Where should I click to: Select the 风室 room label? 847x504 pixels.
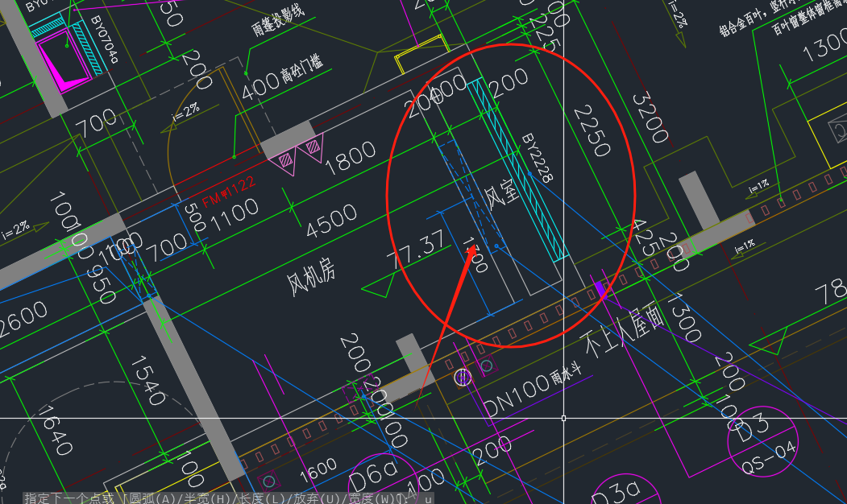[x=500, y=194]
